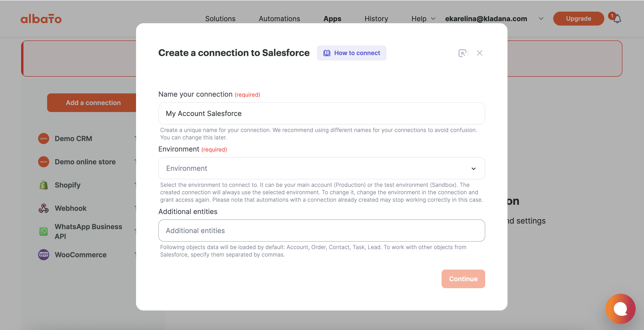Open the ekarelina@kladana.com account dropdown

tap(541, 19)
